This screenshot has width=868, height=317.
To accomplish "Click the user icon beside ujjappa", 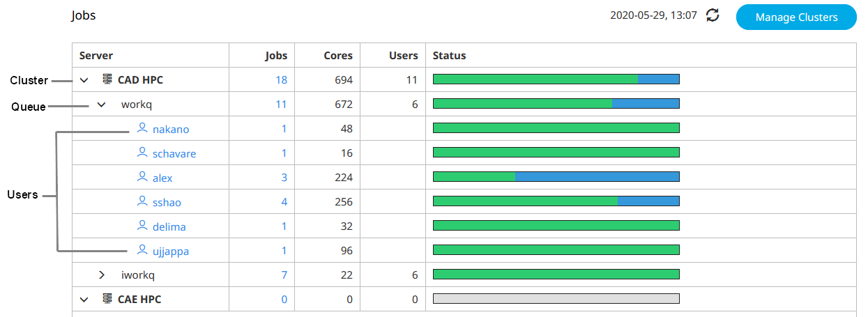I will 142,250.
